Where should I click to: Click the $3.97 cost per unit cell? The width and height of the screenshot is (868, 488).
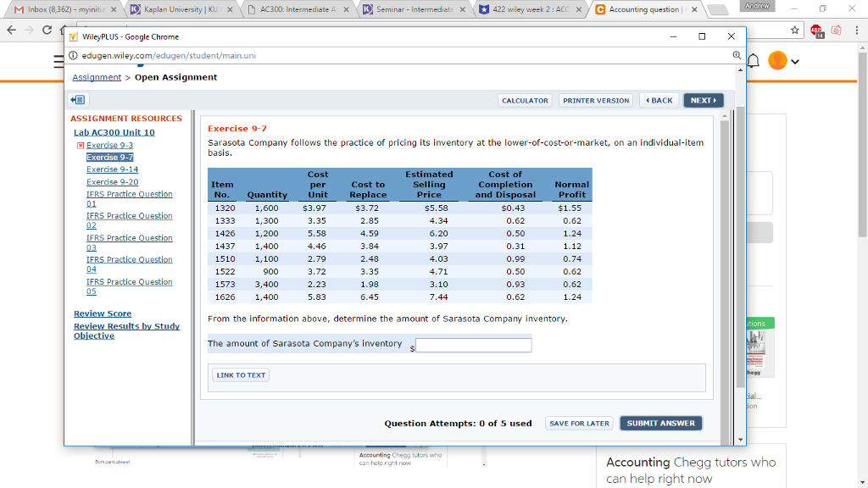point(314,208)
